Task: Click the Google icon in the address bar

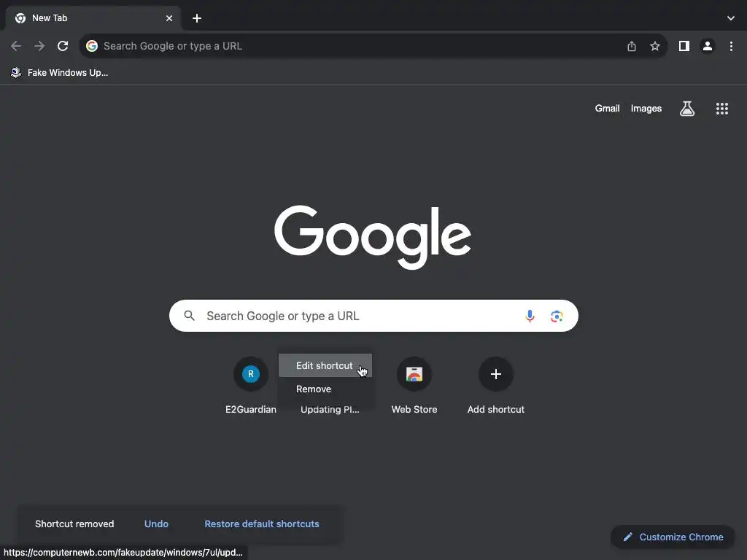Action: coord(92,46)
